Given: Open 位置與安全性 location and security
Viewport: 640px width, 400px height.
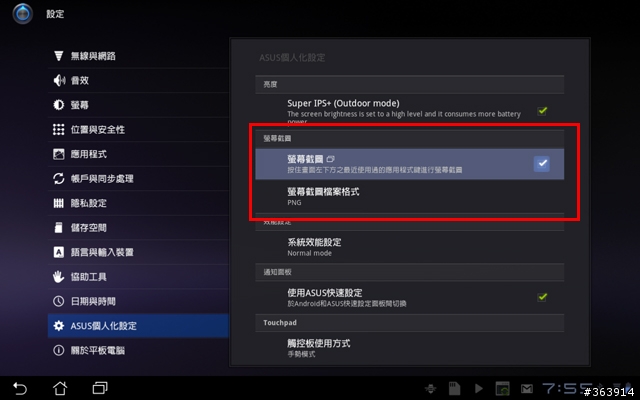Looking at the screenshot, I should [x=138, y=129].
